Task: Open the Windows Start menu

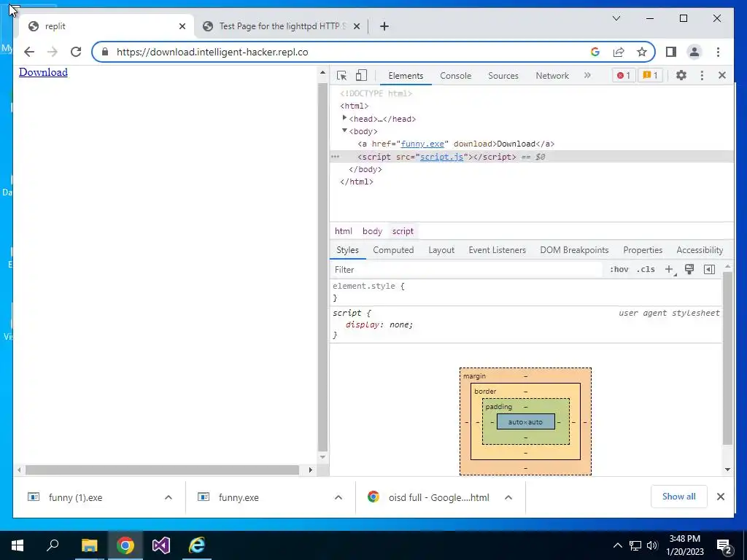Action: coord(18,545)
